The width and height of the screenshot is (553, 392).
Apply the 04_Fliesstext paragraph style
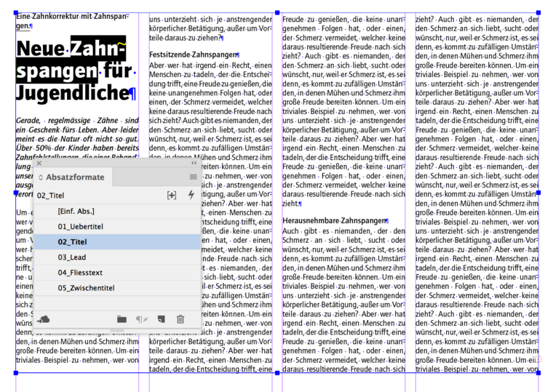pos(117,273)
